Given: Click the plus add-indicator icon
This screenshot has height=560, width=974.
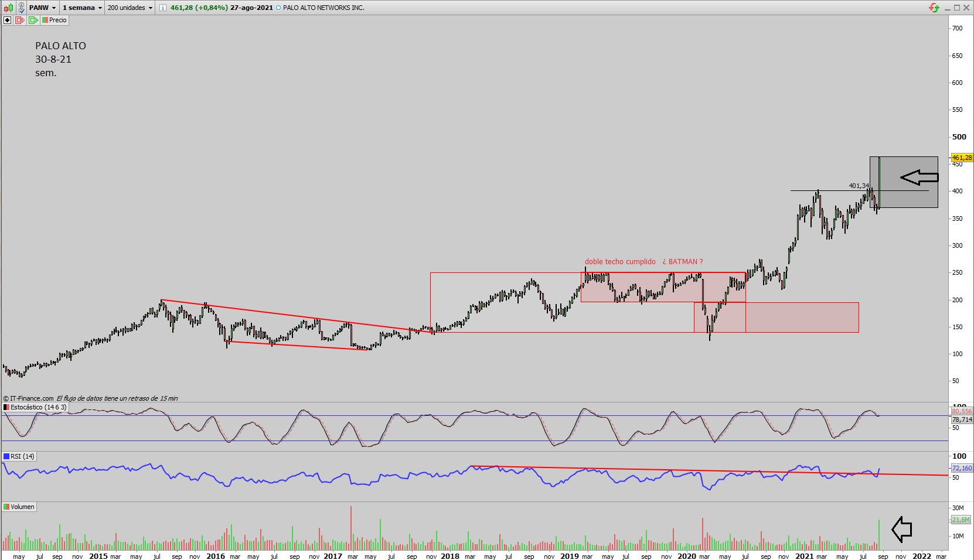Looking at the screenshot, I should tap(7, 20).
